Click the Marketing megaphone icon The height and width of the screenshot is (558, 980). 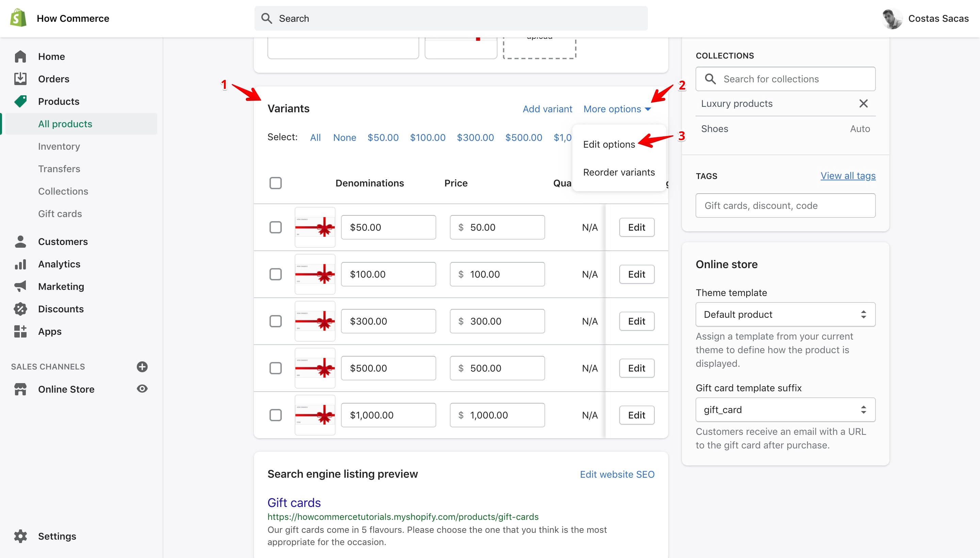tap(20, 286)
